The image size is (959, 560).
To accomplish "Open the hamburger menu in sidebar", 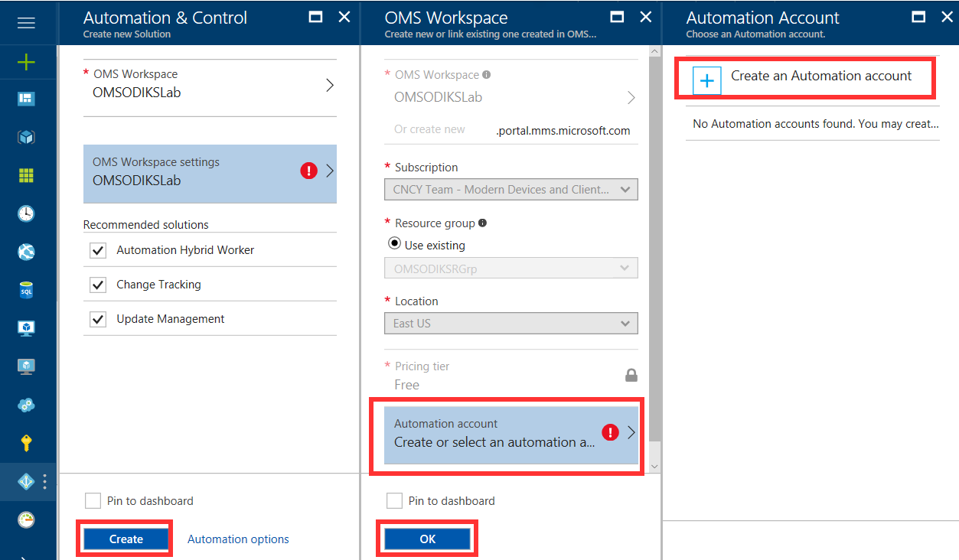I will pos(26,23).
